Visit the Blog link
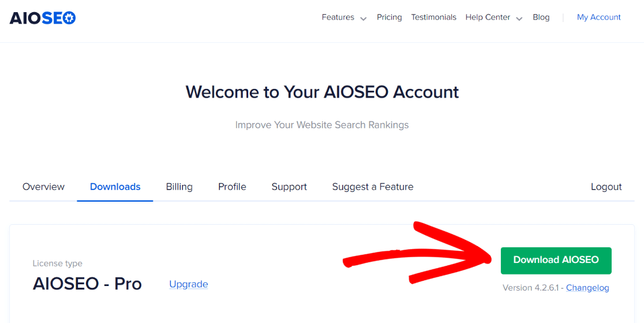Image resolution: width=644 pixels, height=323 pixels. pyautogui.click(x=541, y=17)
